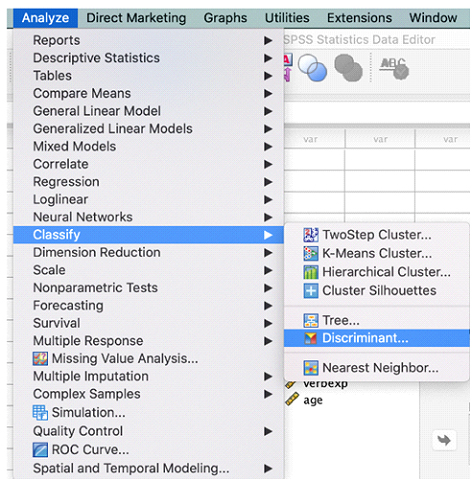Select the K-Means Cluster icon
This screenshot has width=472, height=481.
pos(310,254)
